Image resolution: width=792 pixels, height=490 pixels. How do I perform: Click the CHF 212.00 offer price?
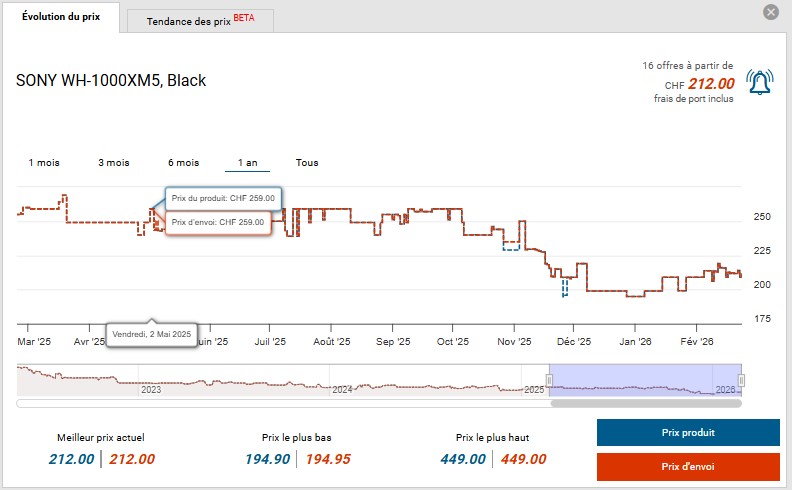tap(712, 84)
